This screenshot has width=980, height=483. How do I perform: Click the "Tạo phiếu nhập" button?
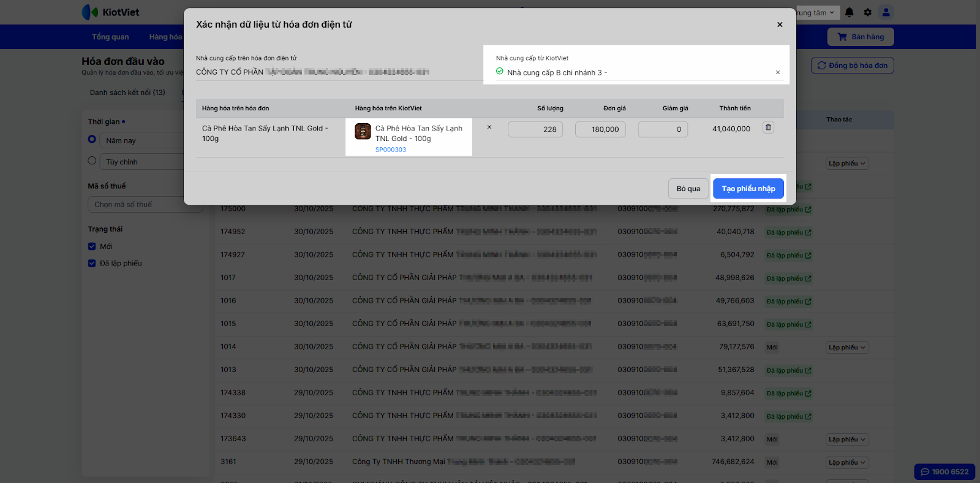pyautogui.click(x=748, y=189)
